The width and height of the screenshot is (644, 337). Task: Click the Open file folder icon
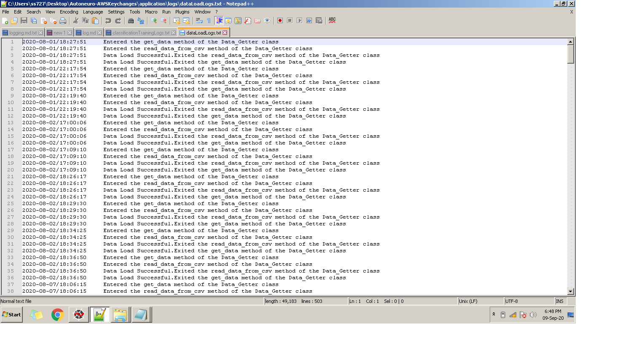pyautogui.click(x=14, y=20)
